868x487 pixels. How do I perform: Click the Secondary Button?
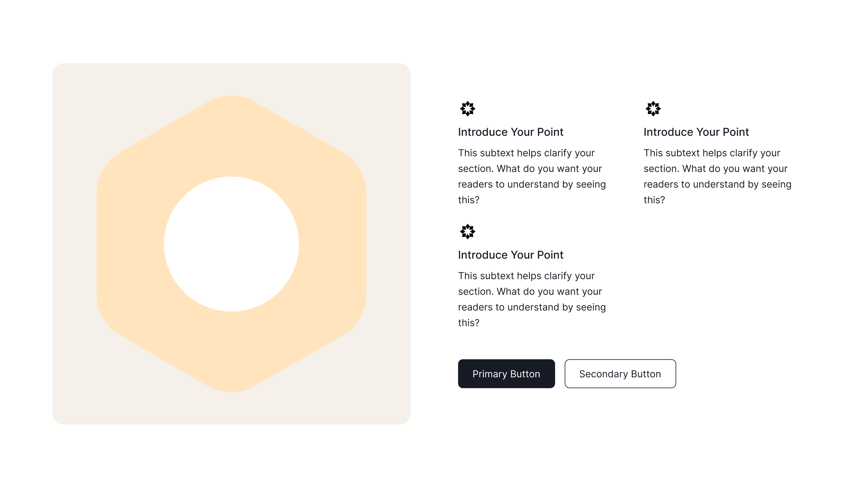(x=620, y=373)
